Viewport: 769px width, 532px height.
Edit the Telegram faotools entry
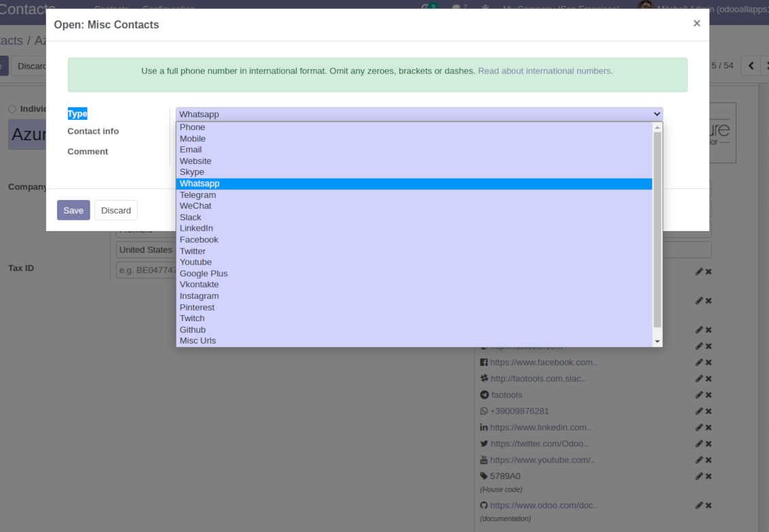[699, 395]
